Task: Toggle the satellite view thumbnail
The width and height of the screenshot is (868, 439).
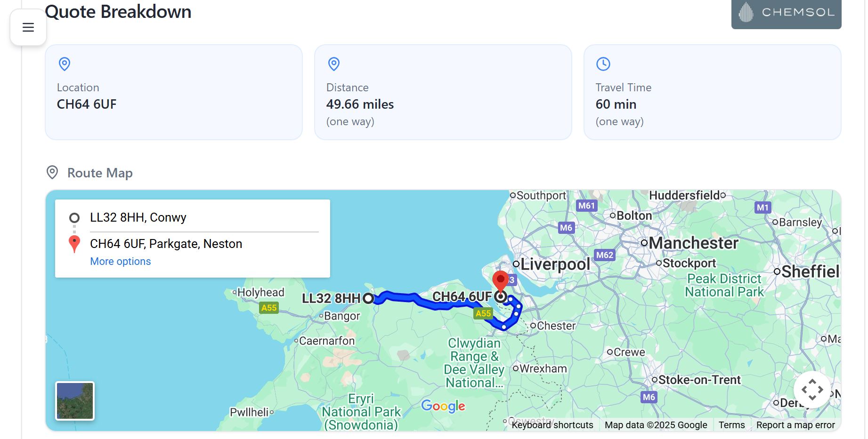Action: (75, 400)
